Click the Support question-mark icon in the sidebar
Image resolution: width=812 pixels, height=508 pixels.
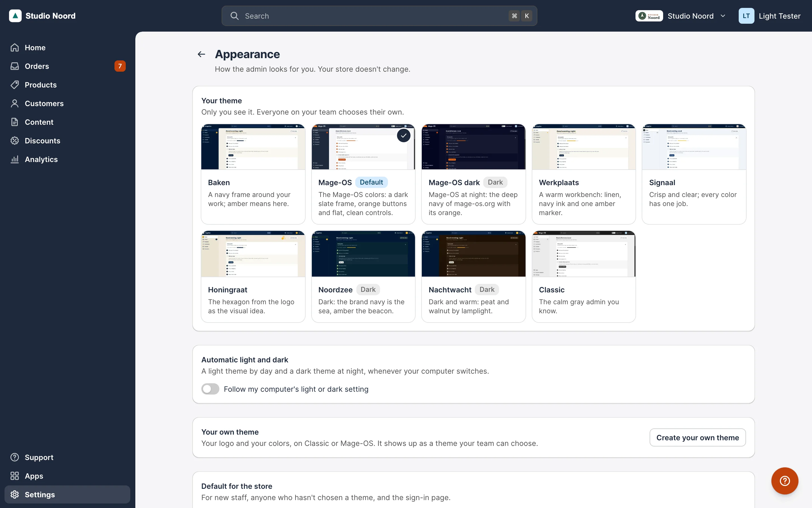pyautogui.click(x=14, y=457)
